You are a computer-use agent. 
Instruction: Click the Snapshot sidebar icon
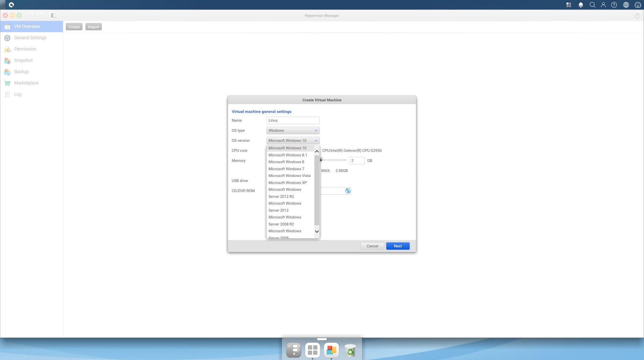click(x=7, y=61)
